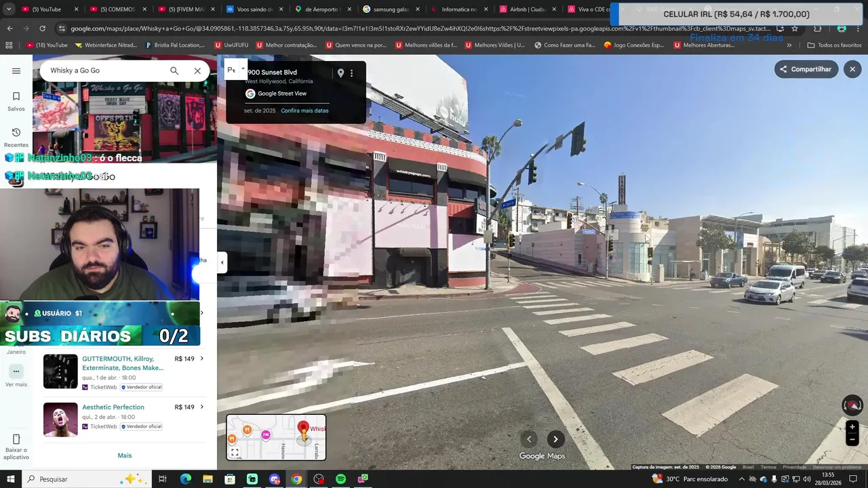868x488 pixels.
Task: Click the Compartilhar share button
Action: coord(806,69)
